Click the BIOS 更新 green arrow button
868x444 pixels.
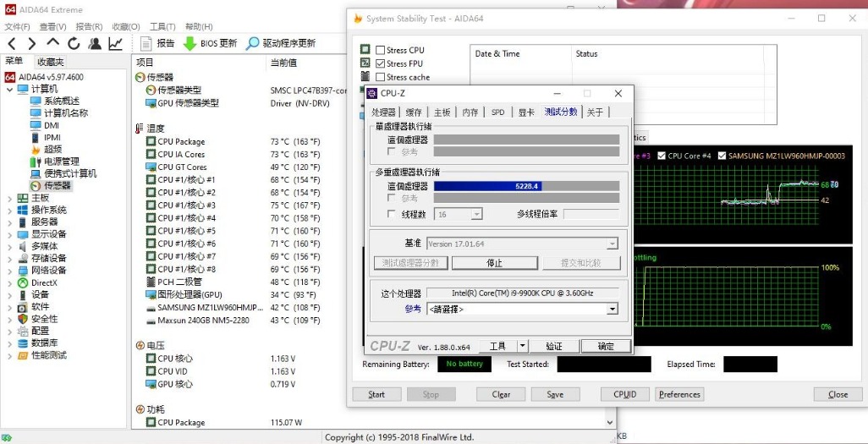[x=211, y=43]
